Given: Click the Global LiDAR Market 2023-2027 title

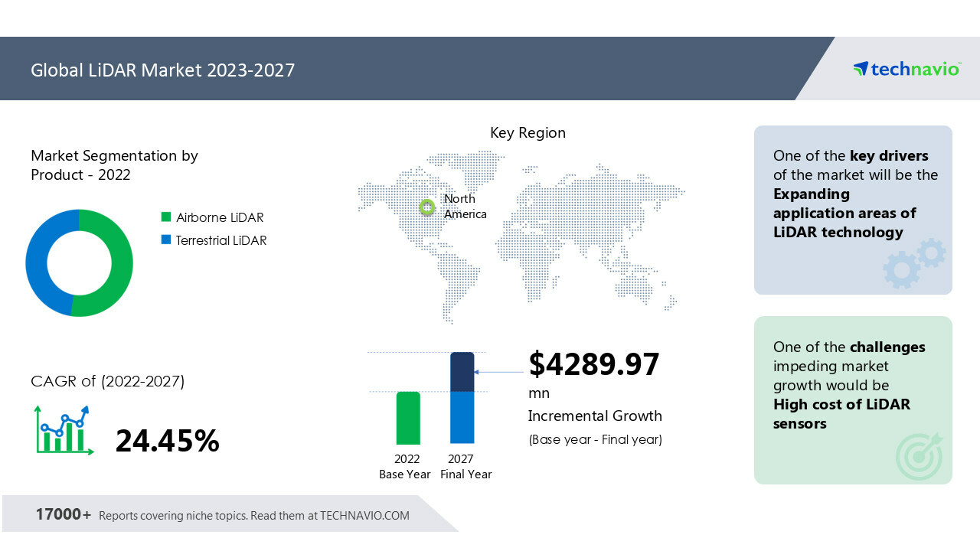Looking at the screenshot, I should tap(162, 70).
